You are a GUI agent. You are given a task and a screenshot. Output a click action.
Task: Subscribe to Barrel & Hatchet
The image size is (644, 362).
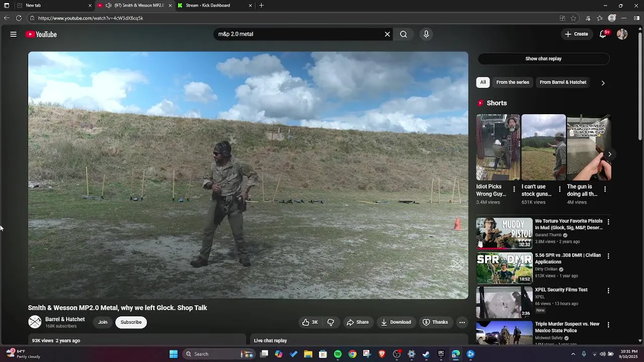coord(131,322)
